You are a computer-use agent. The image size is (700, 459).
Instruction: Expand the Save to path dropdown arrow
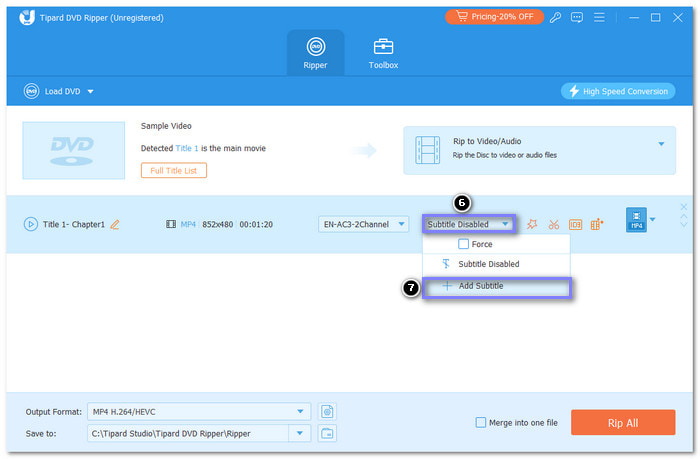(300, 434)
